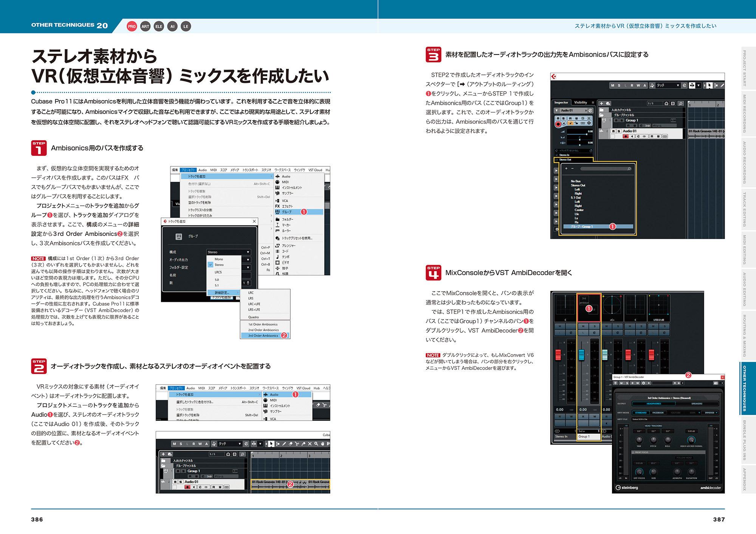Viewport: 756px width, 534px height.
Task: Choose マーカー in the Step 1 submenu
Action: click(299, 225)
